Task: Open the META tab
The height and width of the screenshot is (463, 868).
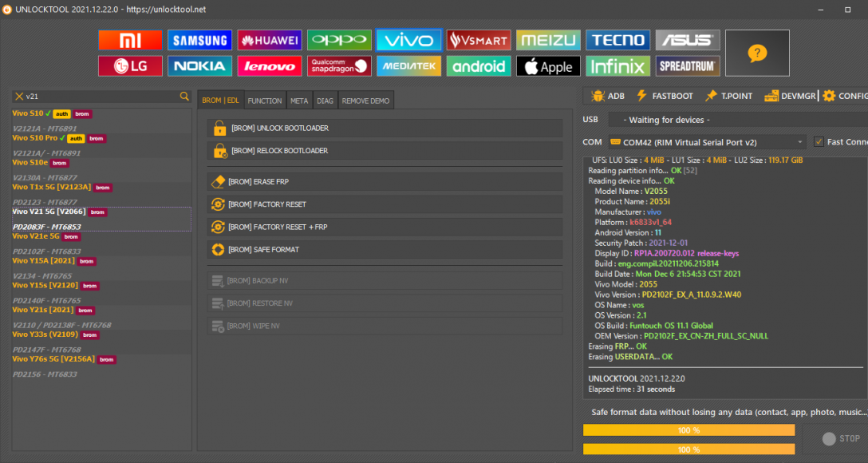Action: [x=299, y=101]
